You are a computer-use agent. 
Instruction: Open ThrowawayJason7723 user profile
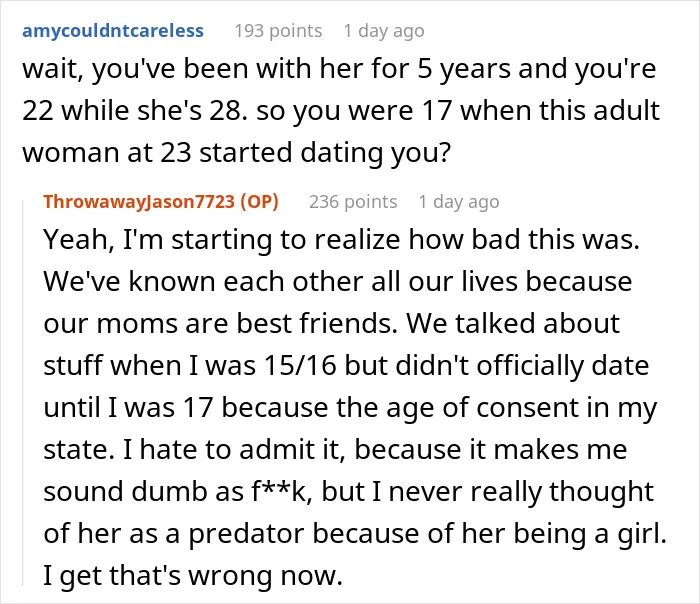coord(139,202)
